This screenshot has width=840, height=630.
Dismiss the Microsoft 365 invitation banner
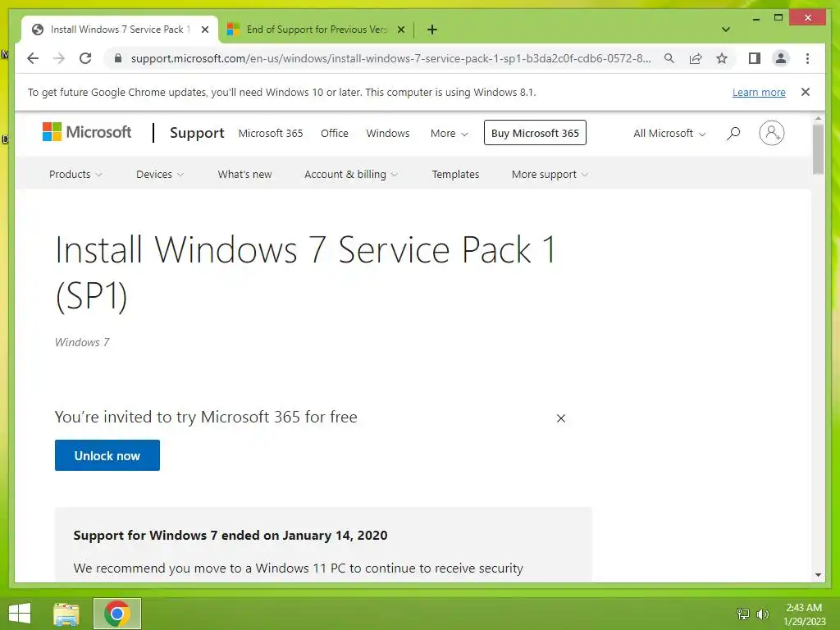coord(561,418)
